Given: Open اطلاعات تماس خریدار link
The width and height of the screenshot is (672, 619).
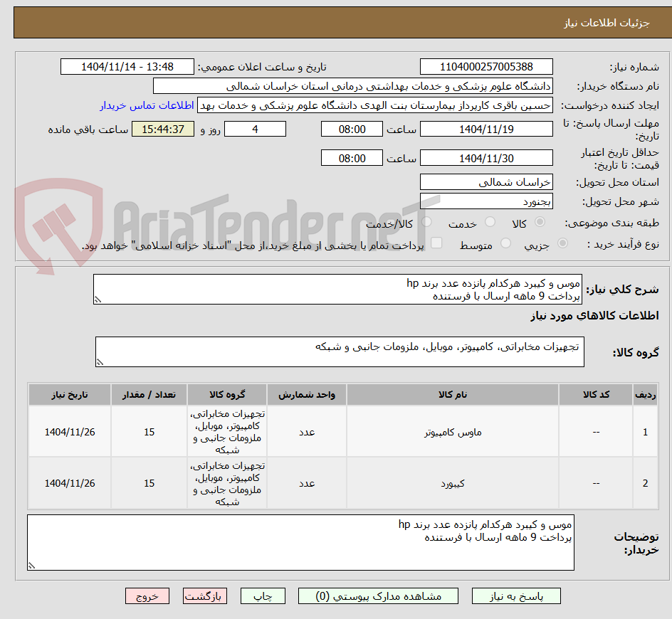Looking at the screenshot, I should [x=147, y=105].
